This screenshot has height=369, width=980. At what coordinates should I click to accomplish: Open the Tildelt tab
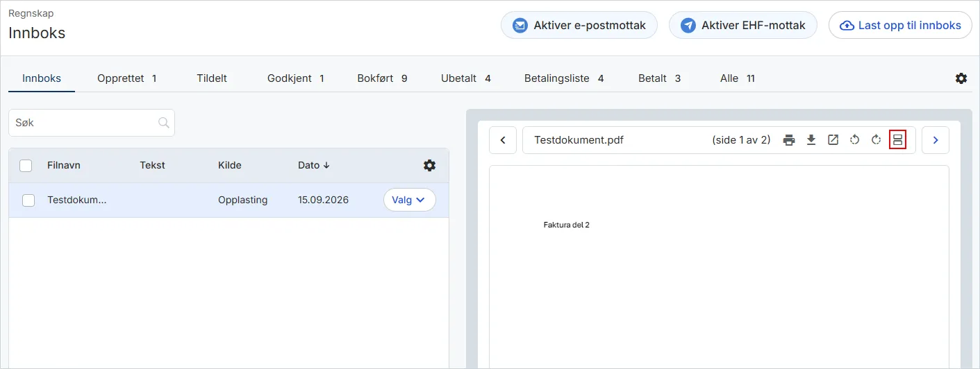(x=212, y=78)
